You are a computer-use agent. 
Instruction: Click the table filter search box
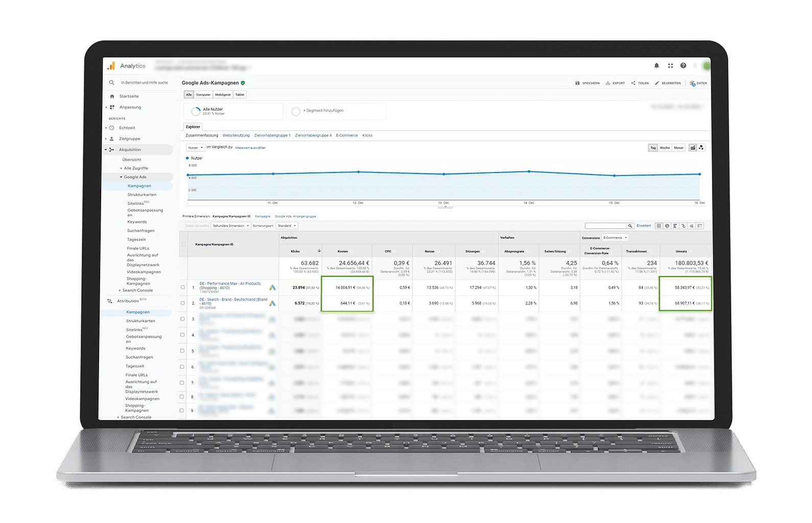click(606, 226)
